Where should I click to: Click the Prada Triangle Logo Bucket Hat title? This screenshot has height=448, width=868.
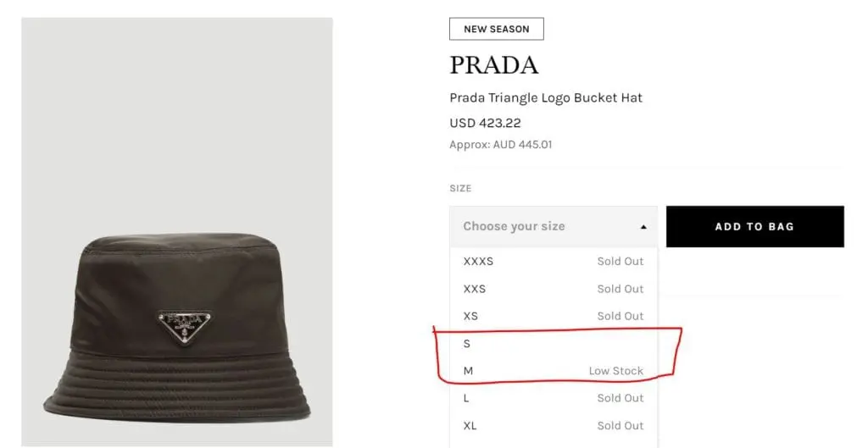(x=546, y=98)
